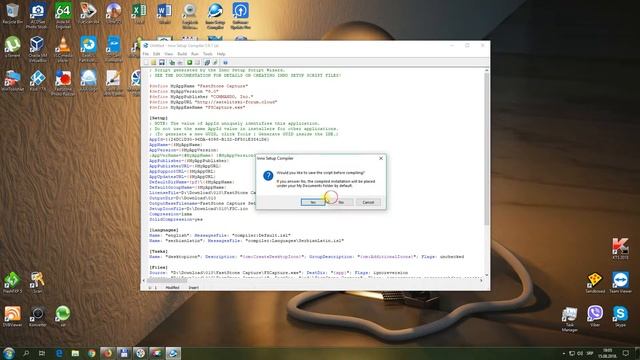640x360 pixels.
Task: Open the Kodi desktop shortcut
Action: tap(38, 80)
